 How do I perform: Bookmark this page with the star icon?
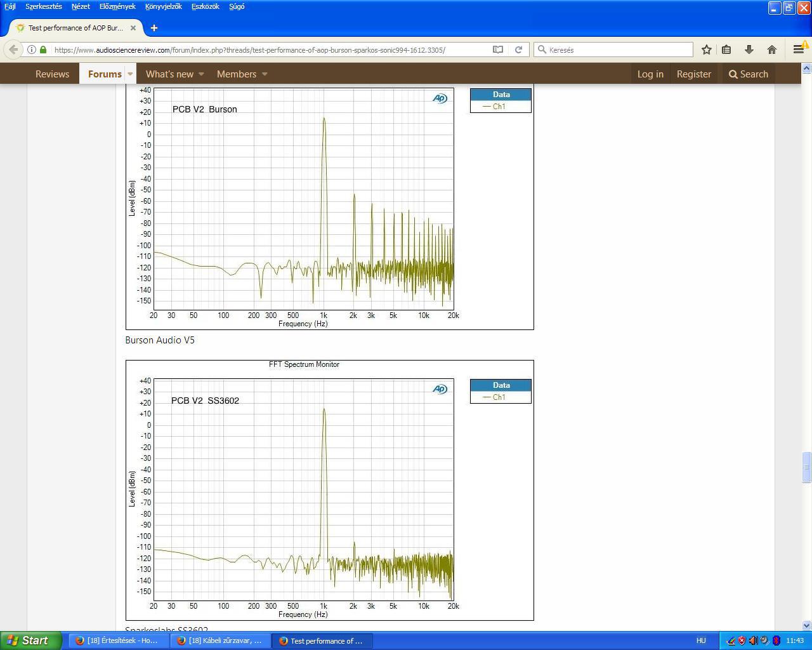tap(706, 50)
